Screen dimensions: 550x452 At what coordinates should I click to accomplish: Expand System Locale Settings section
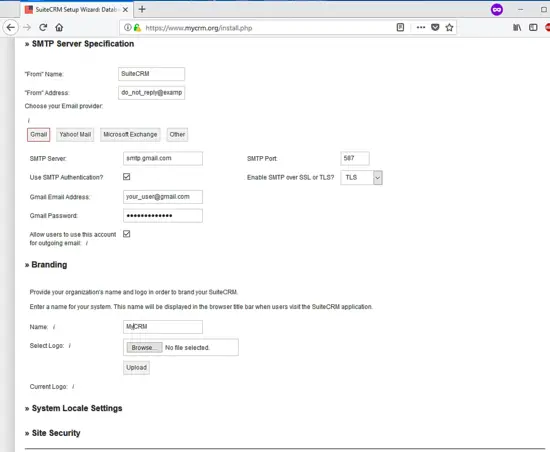pyautogui.click(x=74, y=409)
